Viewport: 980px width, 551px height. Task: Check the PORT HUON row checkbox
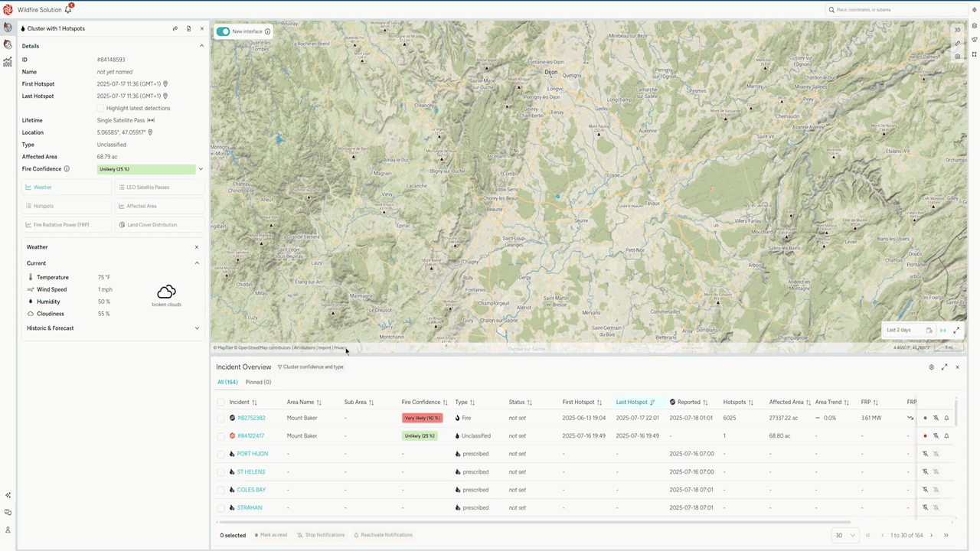point(221,454)
